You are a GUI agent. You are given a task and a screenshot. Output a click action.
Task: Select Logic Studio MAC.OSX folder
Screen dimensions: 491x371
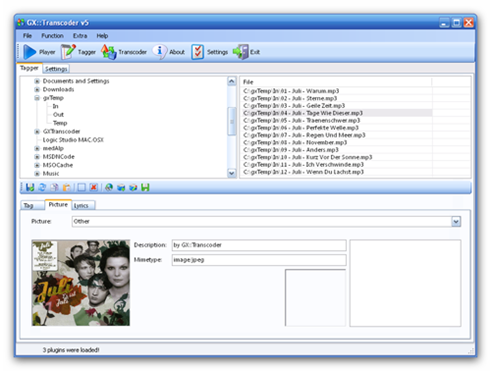point(73,140)
